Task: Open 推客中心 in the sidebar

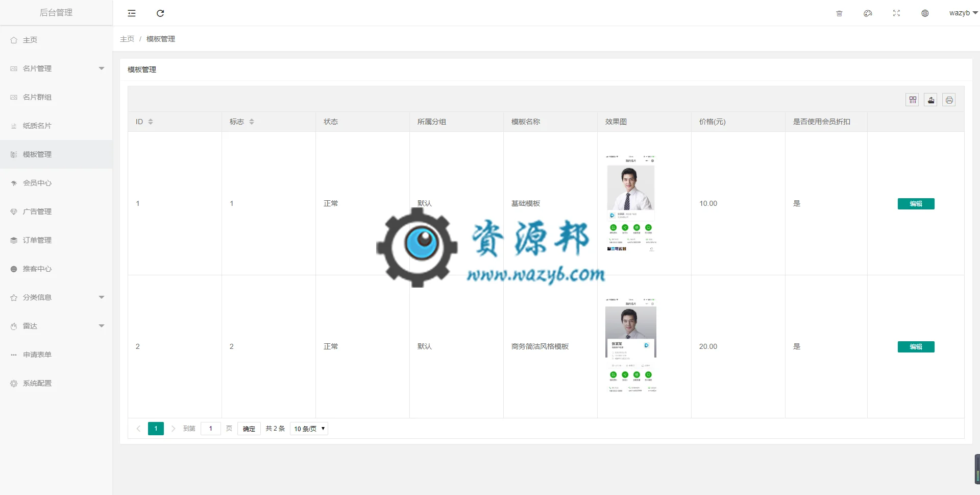Action: point(56,269)
